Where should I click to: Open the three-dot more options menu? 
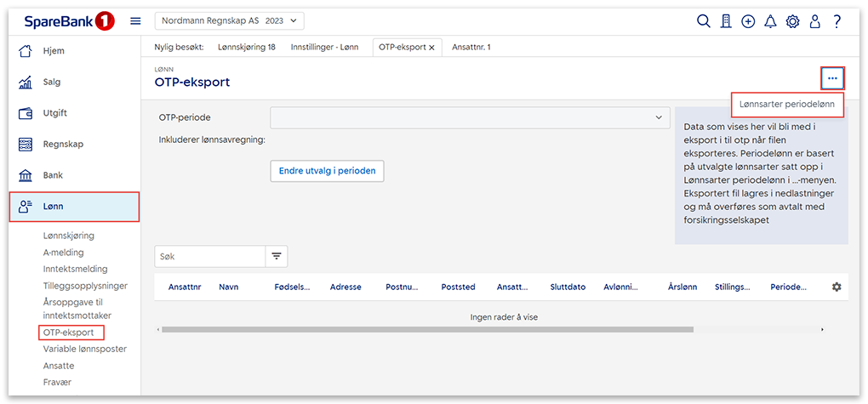[832, 79]
